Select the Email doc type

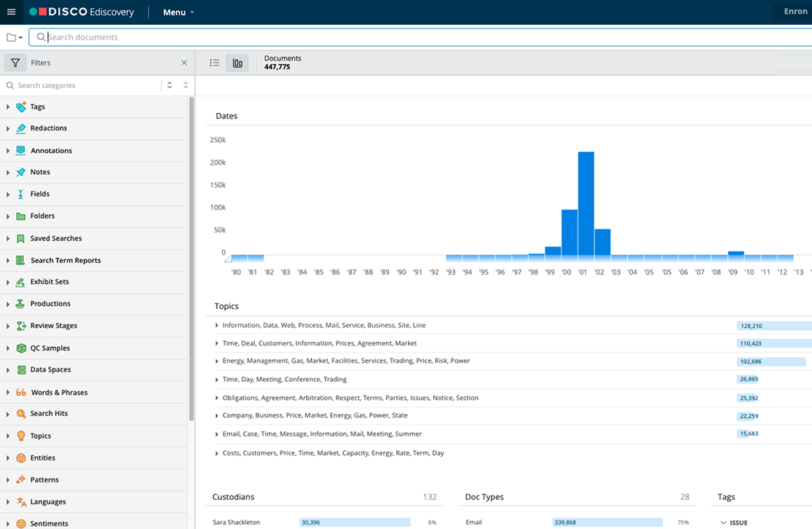click(x=473, y=522)
